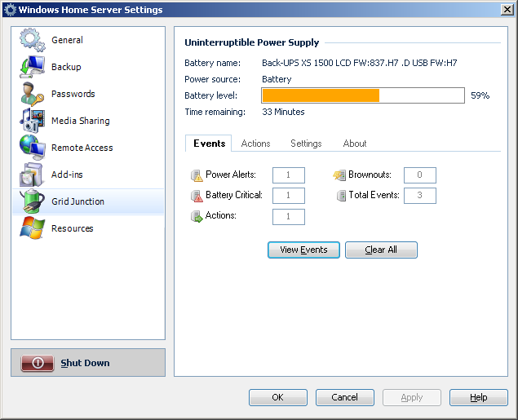
Task: Switch to the Settings tab
Action: (306, 144)
